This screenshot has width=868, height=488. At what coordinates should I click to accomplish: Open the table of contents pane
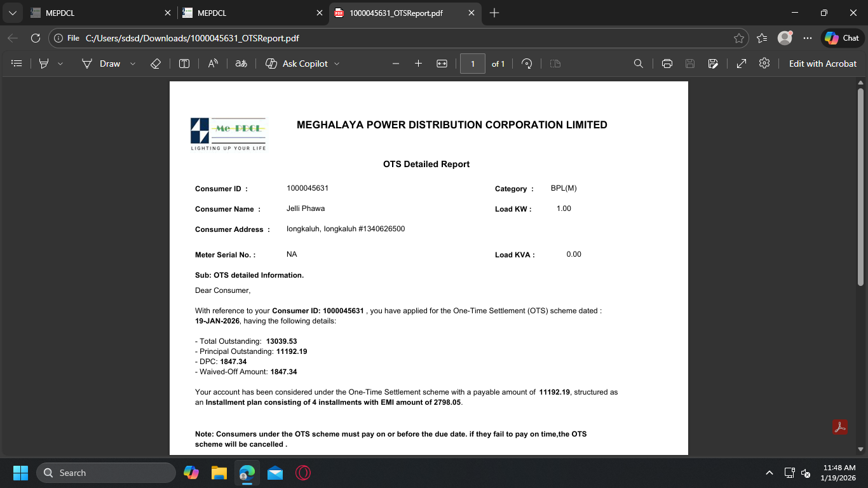(17, 64)
